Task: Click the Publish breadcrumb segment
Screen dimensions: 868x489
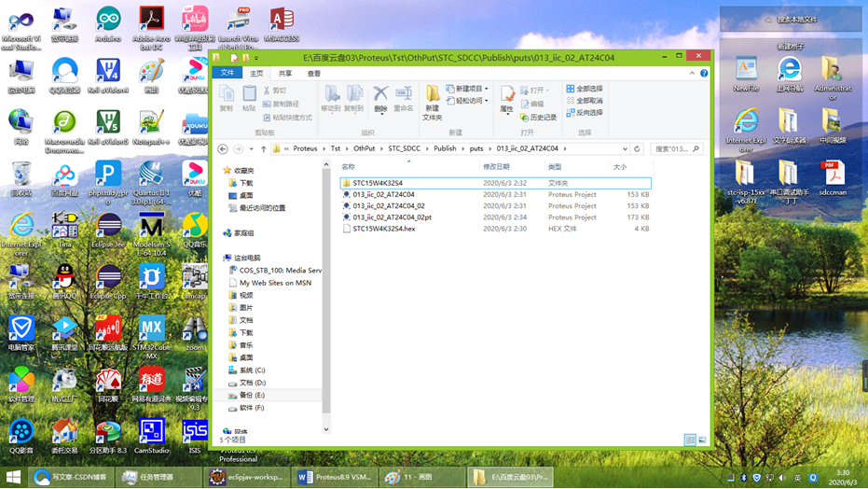Action: tap(445, 148)
